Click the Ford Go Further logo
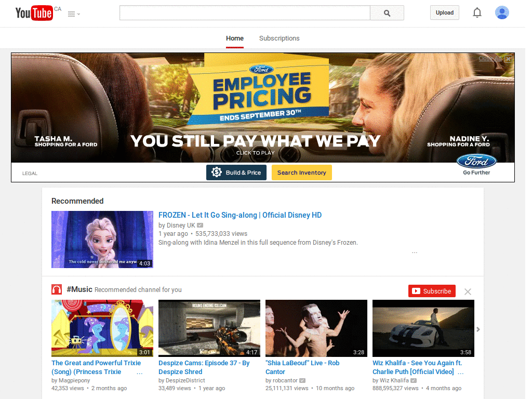 476,165
